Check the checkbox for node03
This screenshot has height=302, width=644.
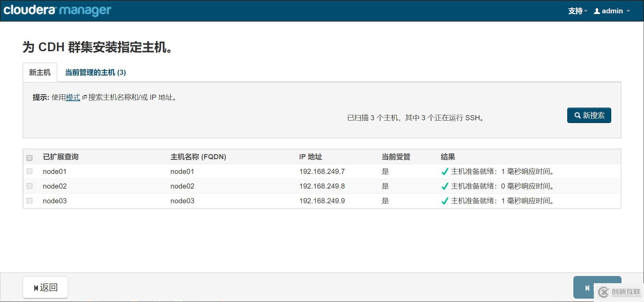coord(29,201)
